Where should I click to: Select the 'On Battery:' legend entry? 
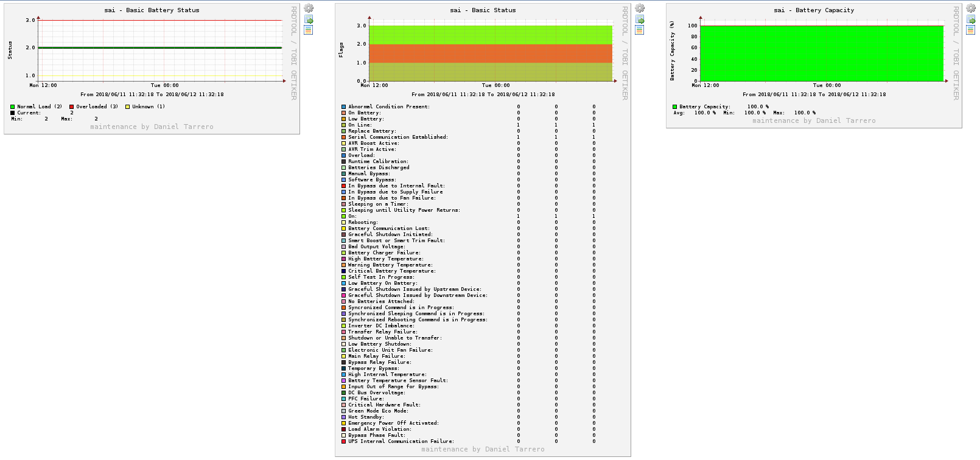point(469,113)
